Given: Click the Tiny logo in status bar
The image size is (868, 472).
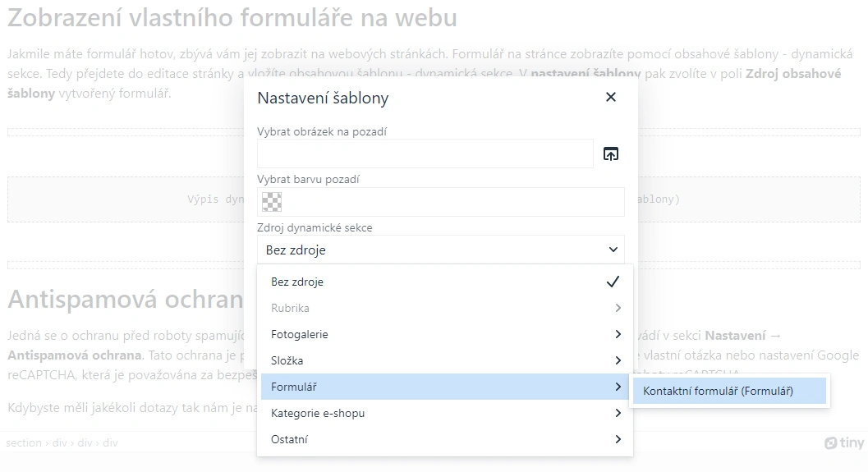Looking at the screenshot, I should 844,443.
